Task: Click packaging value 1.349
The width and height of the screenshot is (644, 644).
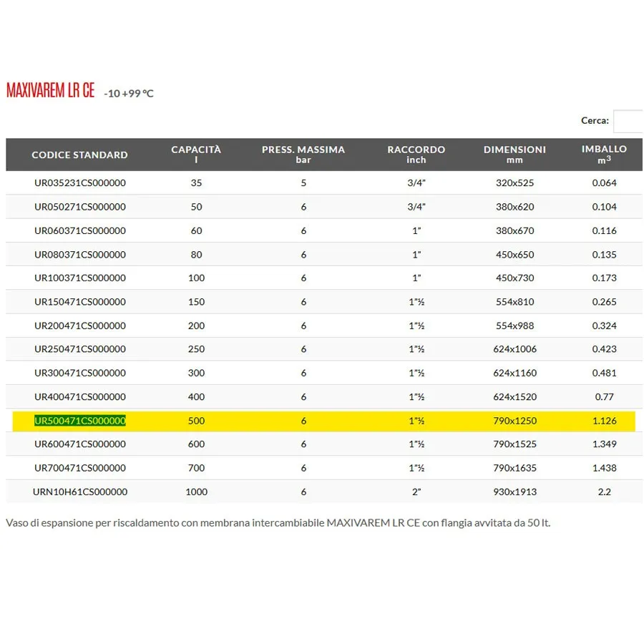Action: tap(604, 444)
